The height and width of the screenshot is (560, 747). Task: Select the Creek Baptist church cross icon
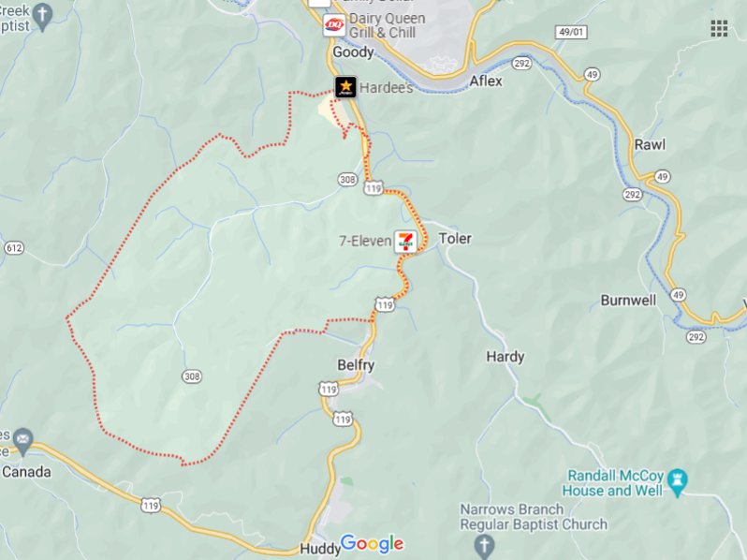tap(42, 17)
